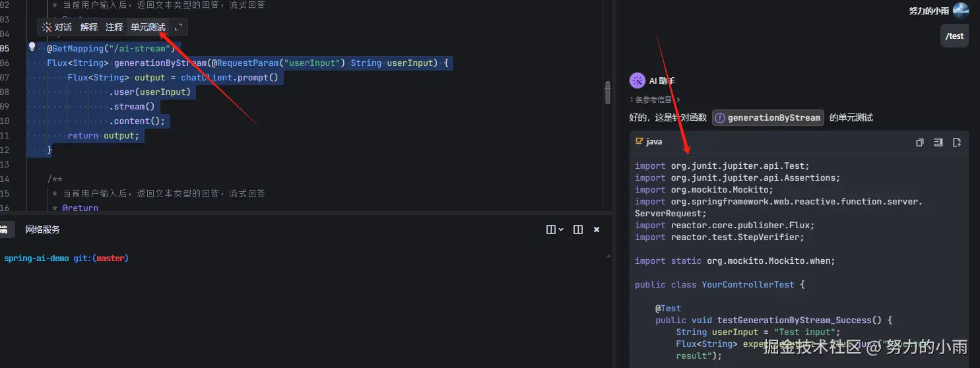980x368 pixels.
Task: Choose 注释 in the floating code toolbar
Action: (x=114, y=27)
